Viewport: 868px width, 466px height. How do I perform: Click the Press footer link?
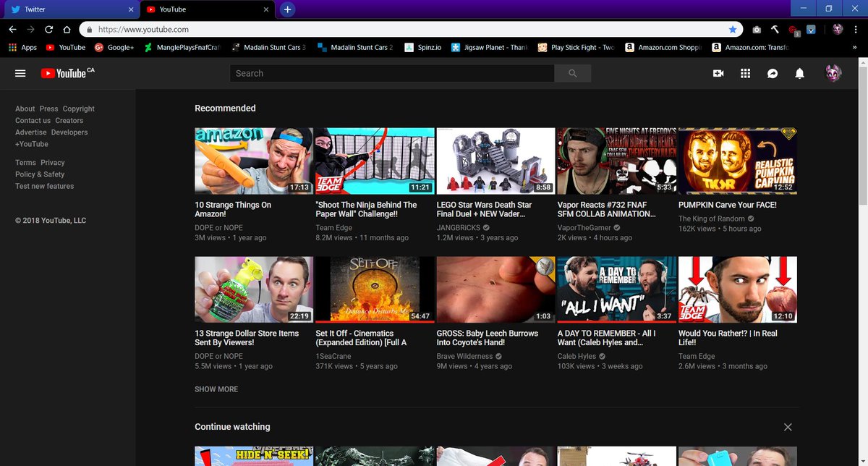[48, 109]
